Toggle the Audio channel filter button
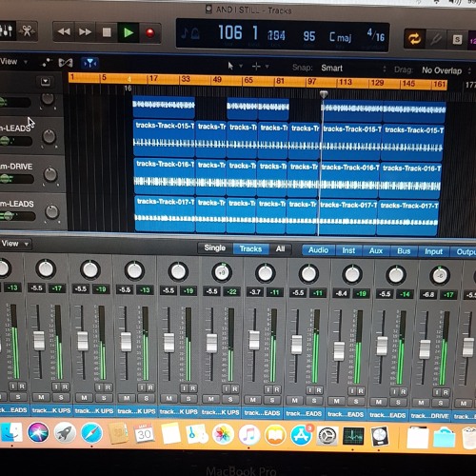The image size is (476, 476). (x=318, y=250)
